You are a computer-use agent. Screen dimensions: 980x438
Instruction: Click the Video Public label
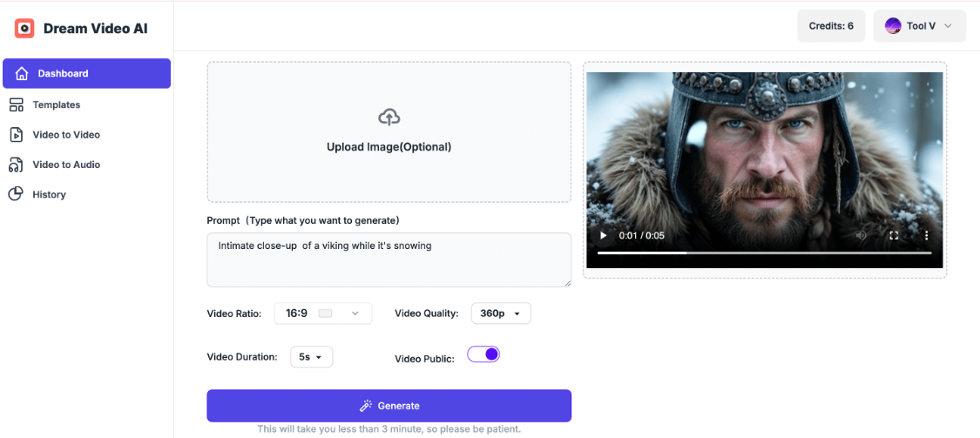424,359
